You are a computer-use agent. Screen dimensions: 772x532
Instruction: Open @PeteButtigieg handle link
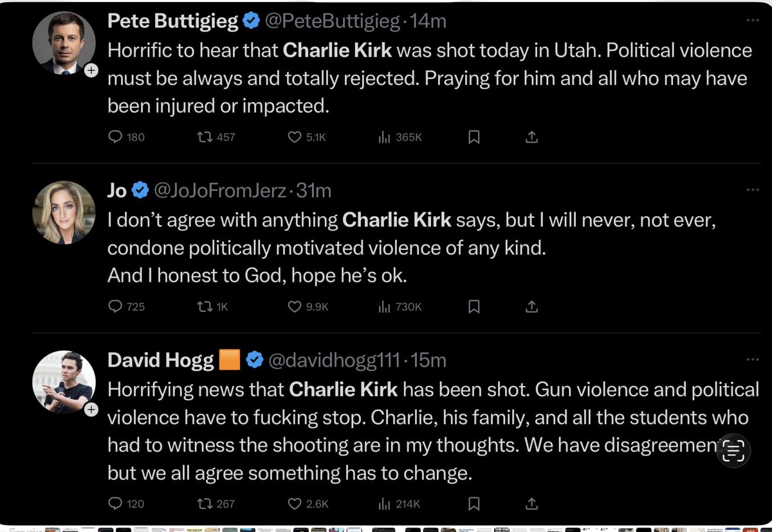click(333, 22)
